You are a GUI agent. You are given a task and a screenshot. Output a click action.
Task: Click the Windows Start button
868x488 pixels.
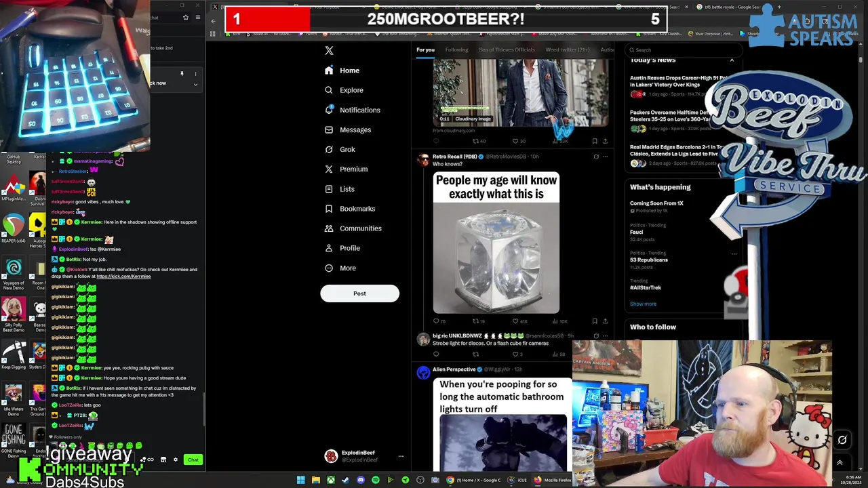(300, 480)
